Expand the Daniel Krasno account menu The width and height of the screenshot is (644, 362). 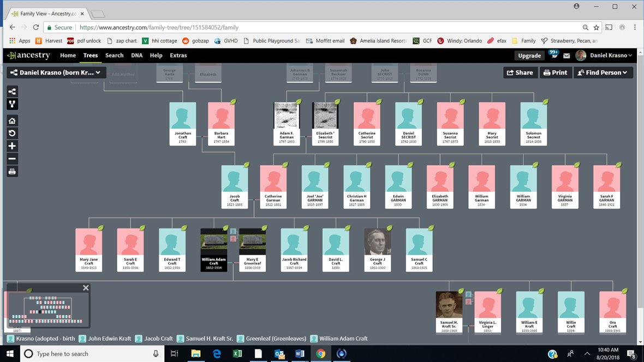(x=605, y=56)
